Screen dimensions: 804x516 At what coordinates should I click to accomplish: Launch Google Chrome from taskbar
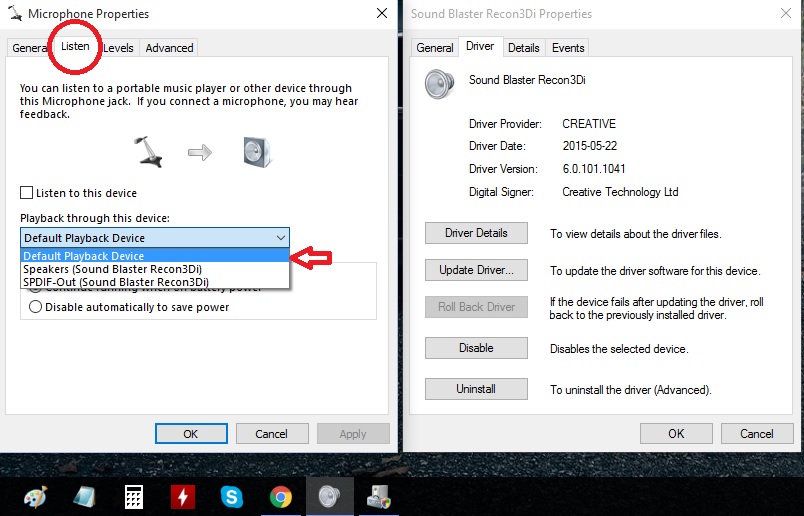(280, 497)
